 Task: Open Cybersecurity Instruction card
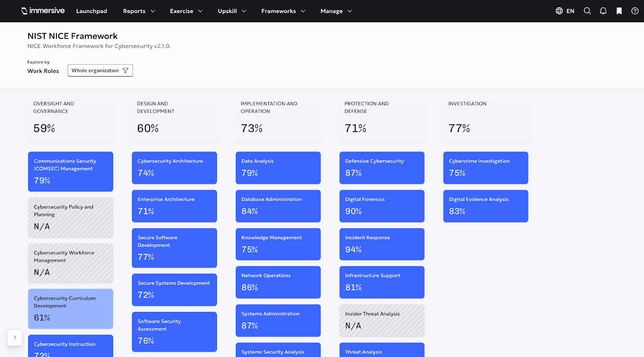[x=70, y=346]
